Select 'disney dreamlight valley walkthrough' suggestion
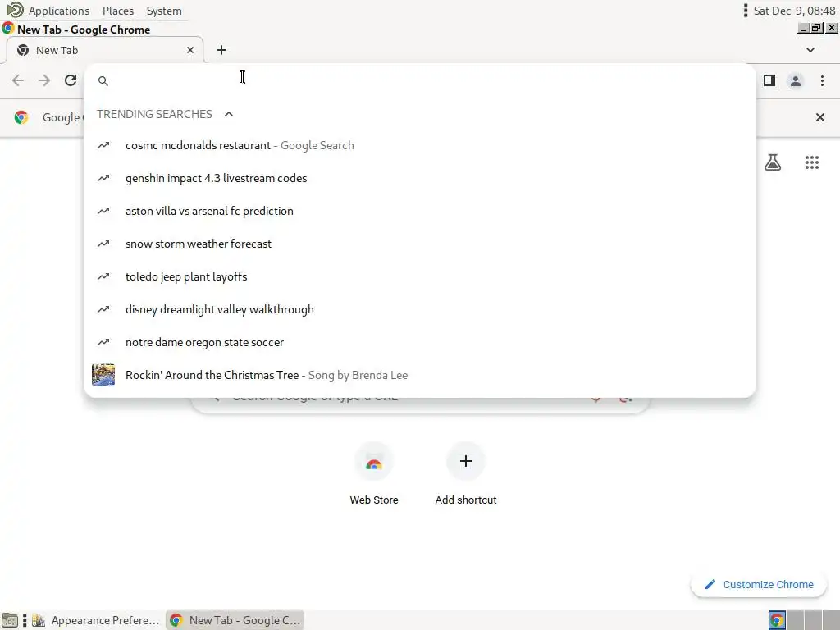This screenshot has width=840, height=630. 420,309
